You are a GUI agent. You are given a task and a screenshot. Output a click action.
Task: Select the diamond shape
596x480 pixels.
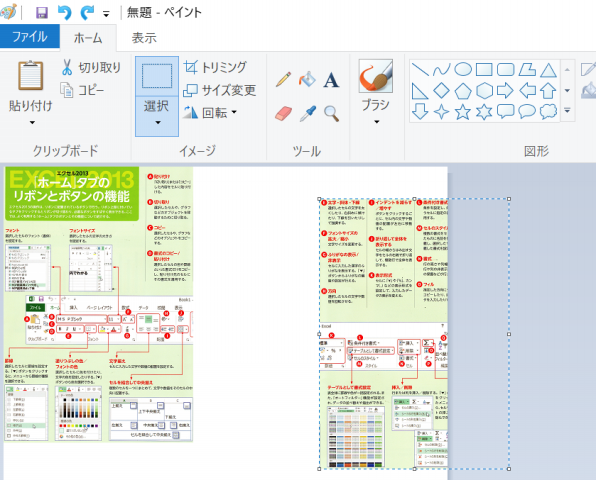pyautogui.click(x=441, y=91)
